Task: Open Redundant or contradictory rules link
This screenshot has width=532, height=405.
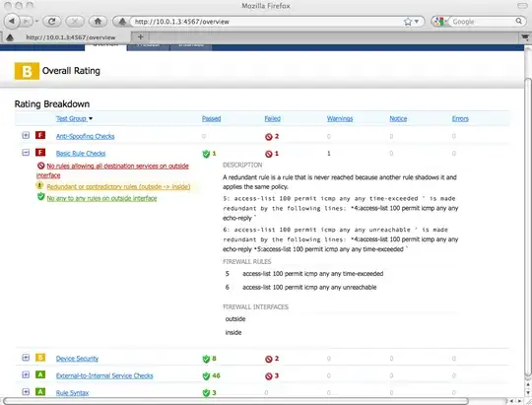Action: click(x=118, y=186)
